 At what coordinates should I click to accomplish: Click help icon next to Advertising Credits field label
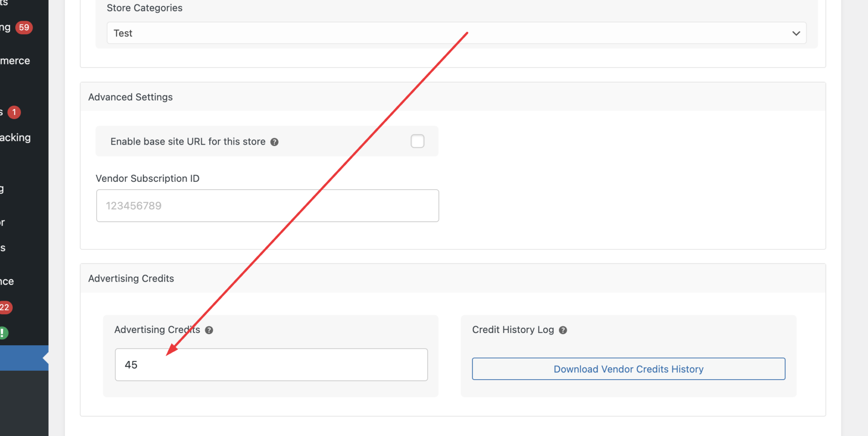click(x=209, y=330)
